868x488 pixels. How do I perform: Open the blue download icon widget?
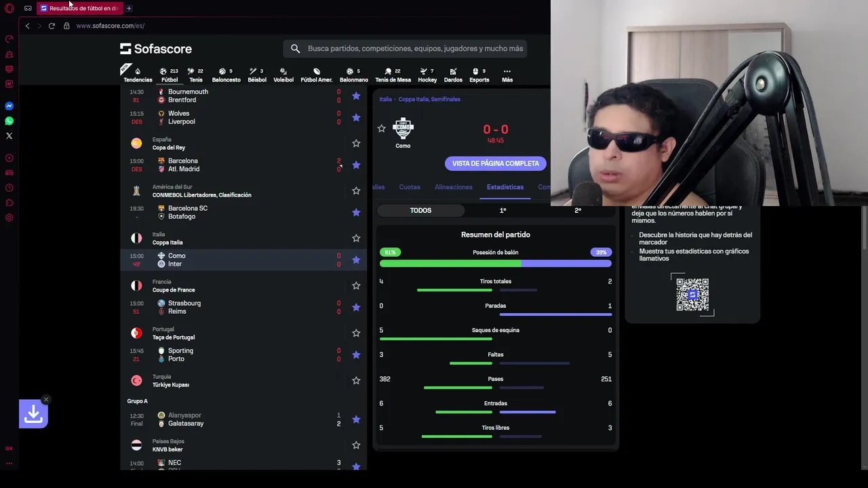tap(33, 413)
